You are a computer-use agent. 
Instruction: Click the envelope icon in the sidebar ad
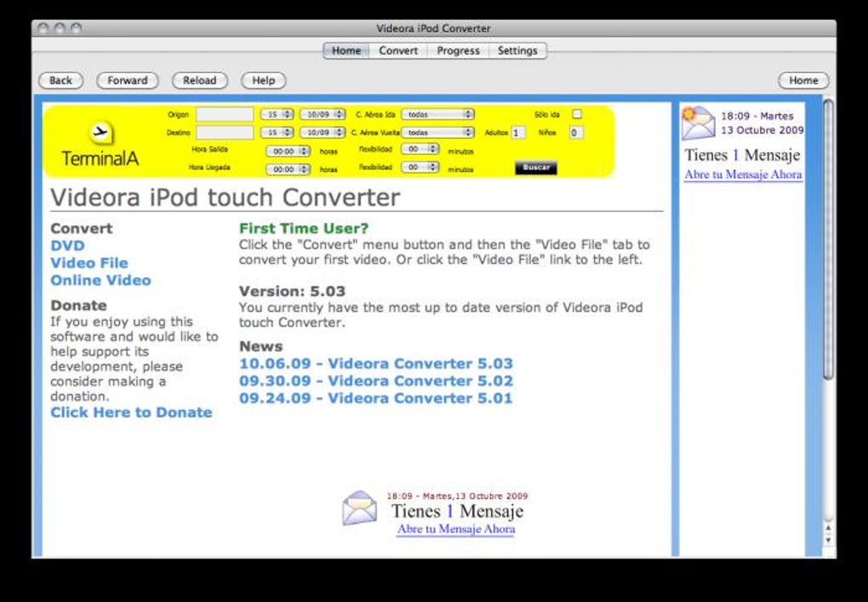point(698,122)
